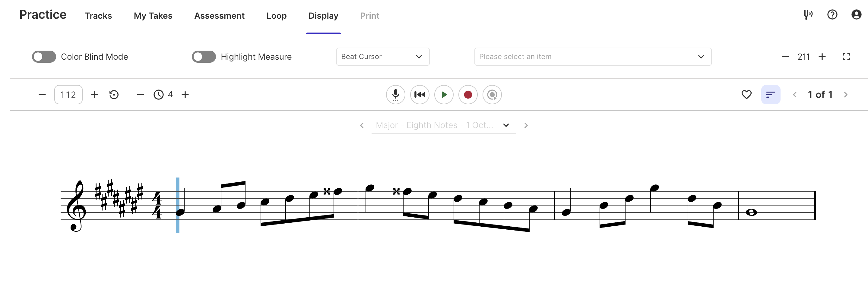The image size is (868, 308).
Task: Open the help question mark icon
Action: pyautogui.click(x=832, y=15)
